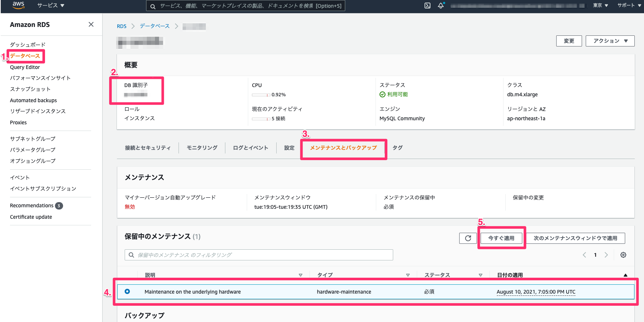Open the 東京 region dropdown
This screenshot has width=644, height=322.
tap(600, 6)
